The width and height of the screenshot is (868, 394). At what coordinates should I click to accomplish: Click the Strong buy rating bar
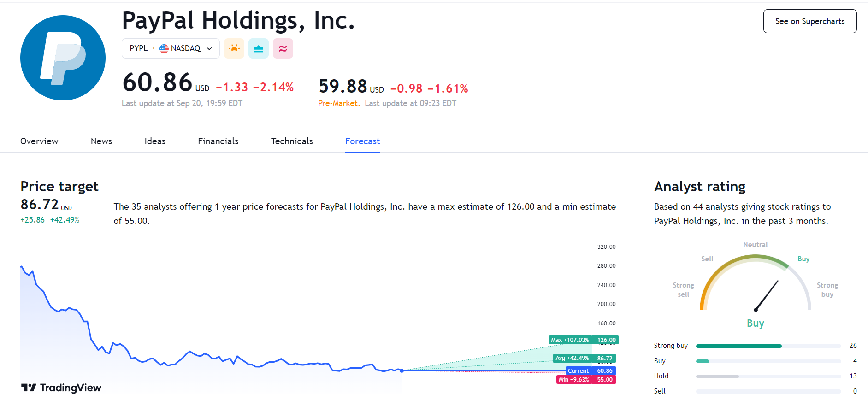click(768, 346)
